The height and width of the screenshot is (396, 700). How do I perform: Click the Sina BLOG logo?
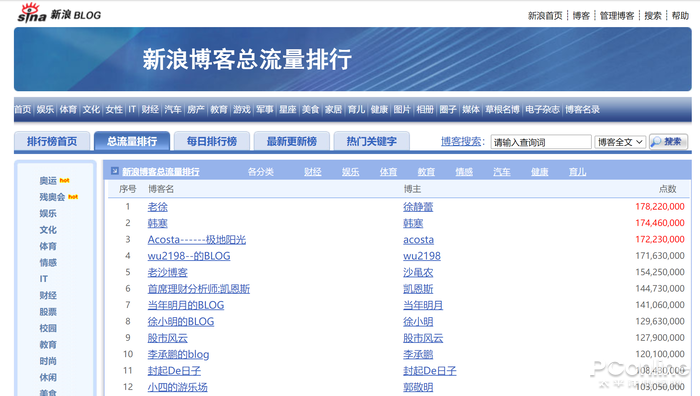coord(59,13)
